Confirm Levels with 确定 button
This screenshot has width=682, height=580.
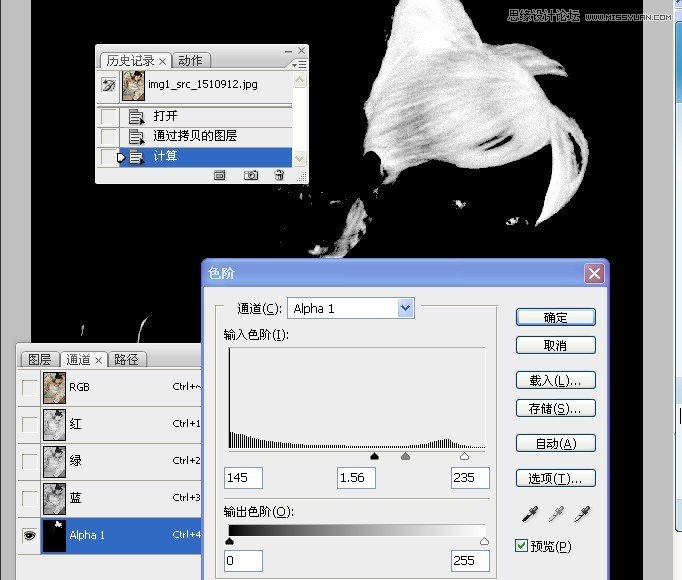555,317
